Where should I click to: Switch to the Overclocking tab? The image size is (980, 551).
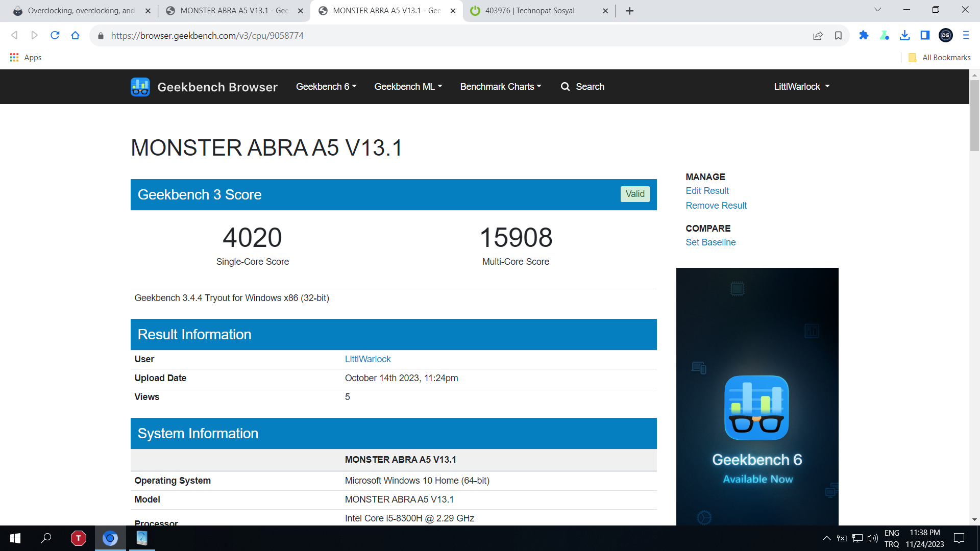(81, 11)
